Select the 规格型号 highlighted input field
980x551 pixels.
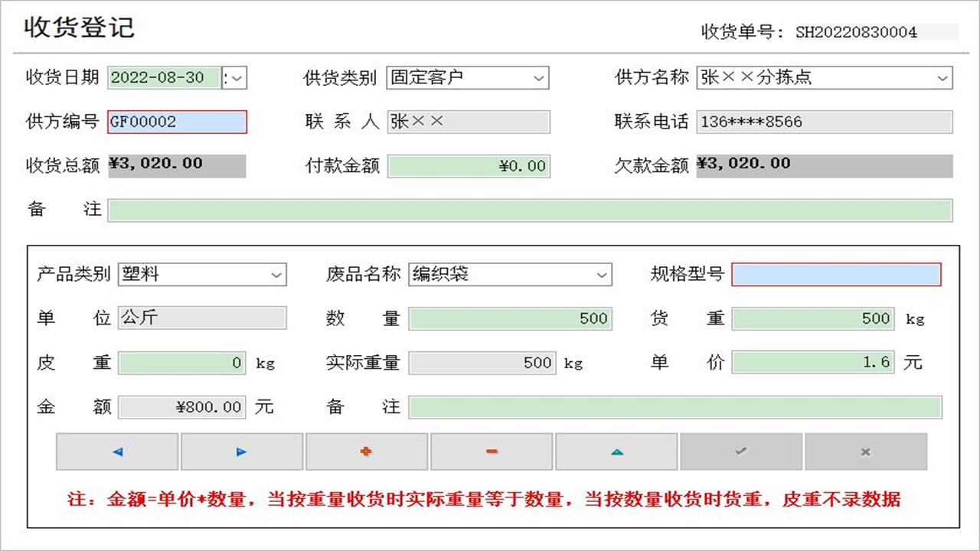[x=836, y=274]
